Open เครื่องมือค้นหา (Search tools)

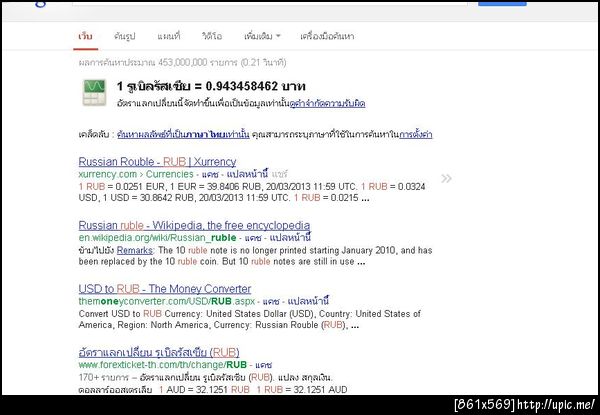(x=327, y=36)
